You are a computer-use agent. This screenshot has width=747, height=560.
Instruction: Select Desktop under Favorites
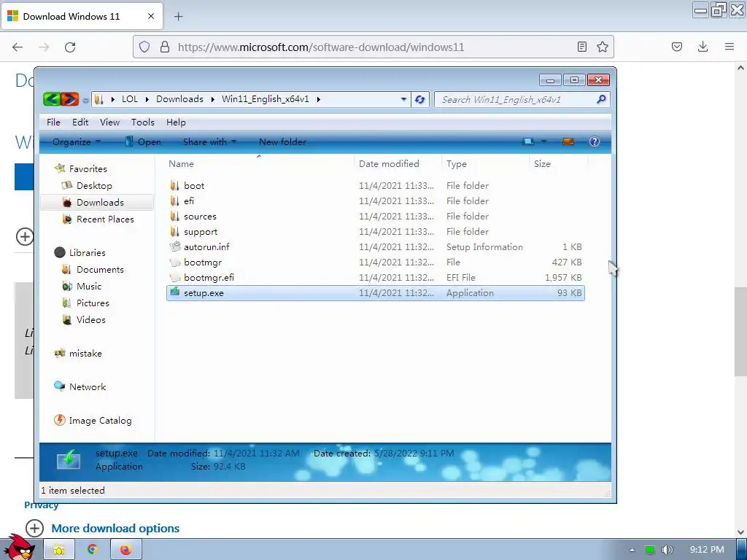coord(94,186)
